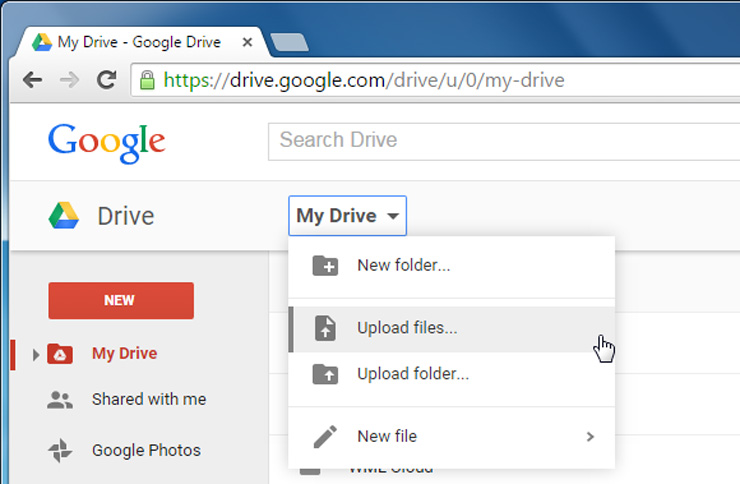
Task: Open Google Photos in the sidebar
Action: (x=146, y=451)
